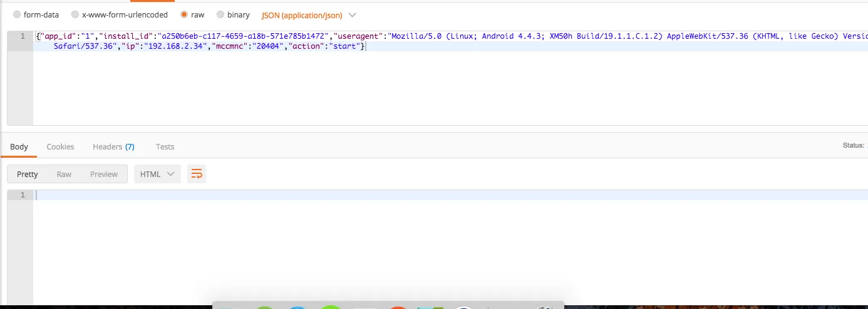Click the Status label in the response panel

click(x=853, y=145)
